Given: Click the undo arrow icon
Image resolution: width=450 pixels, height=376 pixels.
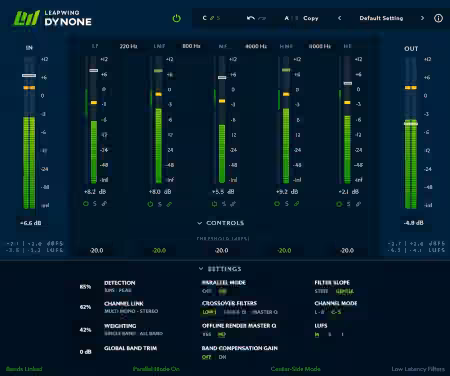Looking at the screenshot, I should (251, 18).
